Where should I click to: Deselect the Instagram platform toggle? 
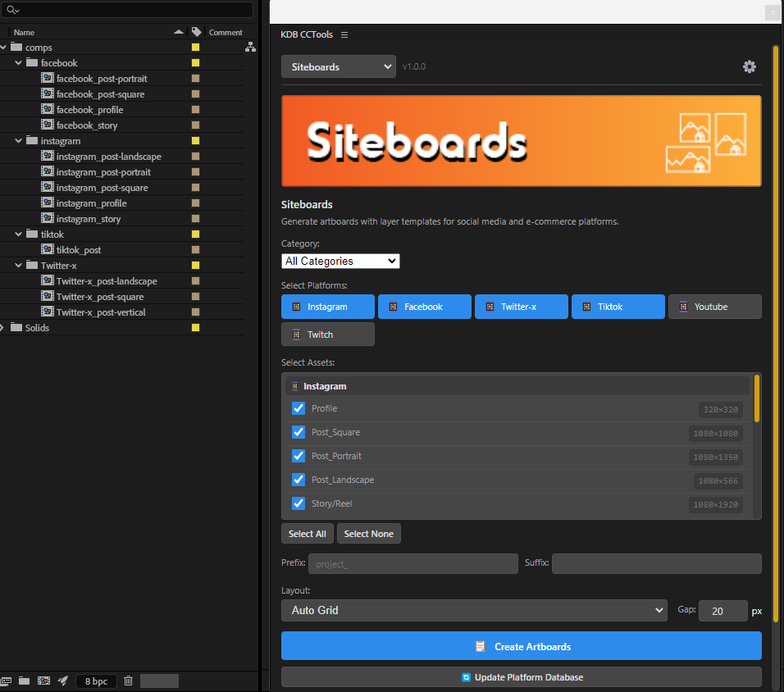328,307
